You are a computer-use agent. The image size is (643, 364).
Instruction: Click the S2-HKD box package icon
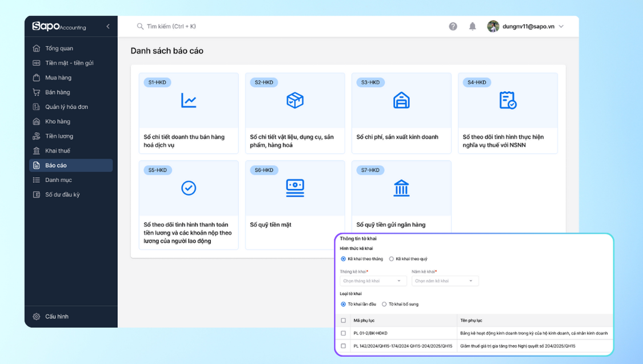pyautogui.click(x=295, y=101)
